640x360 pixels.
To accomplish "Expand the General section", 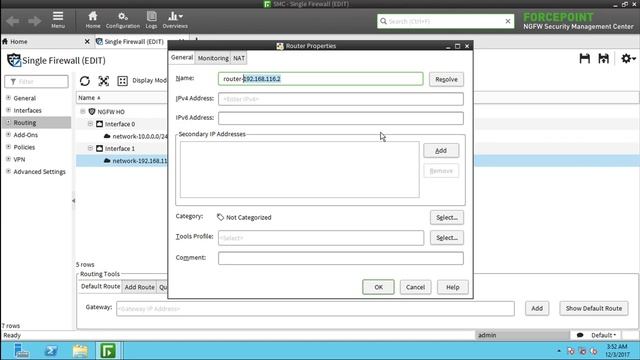I will coord(9,98).
